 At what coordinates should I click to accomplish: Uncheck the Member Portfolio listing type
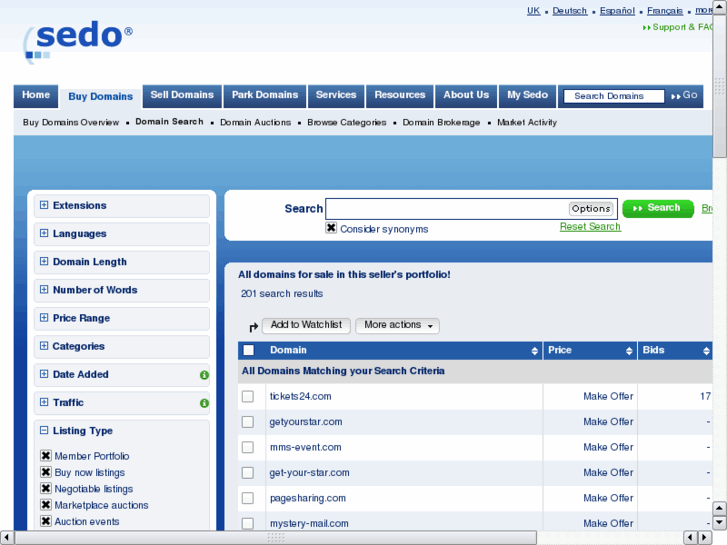pyautogui.click(x=45, y=455)
